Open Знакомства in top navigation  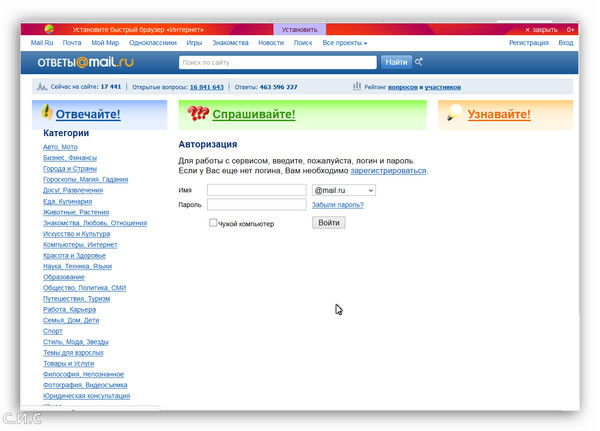click(230, 43)
